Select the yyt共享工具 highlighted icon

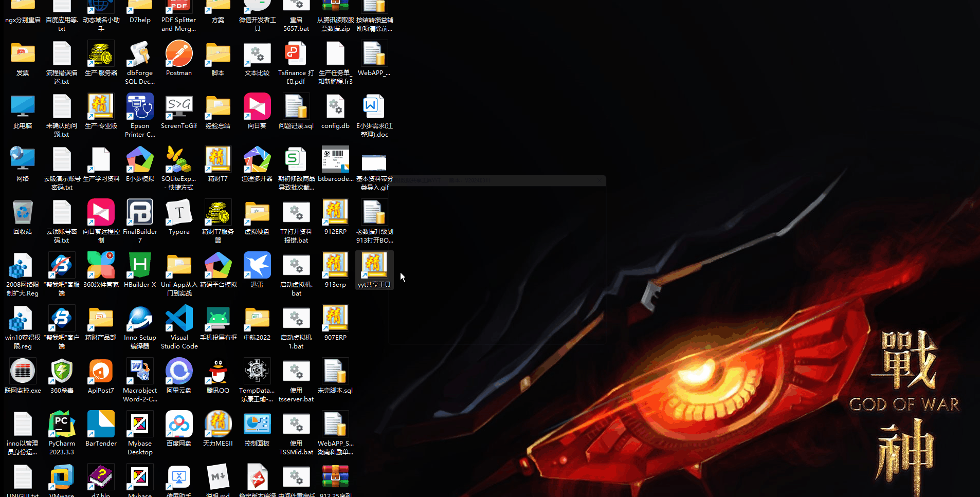point(374,266)
